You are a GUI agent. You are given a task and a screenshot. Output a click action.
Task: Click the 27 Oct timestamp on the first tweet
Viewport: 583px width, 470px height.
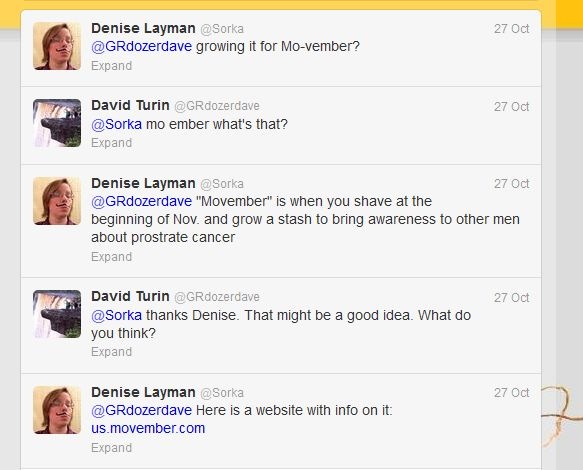click(x=512, y=29)
